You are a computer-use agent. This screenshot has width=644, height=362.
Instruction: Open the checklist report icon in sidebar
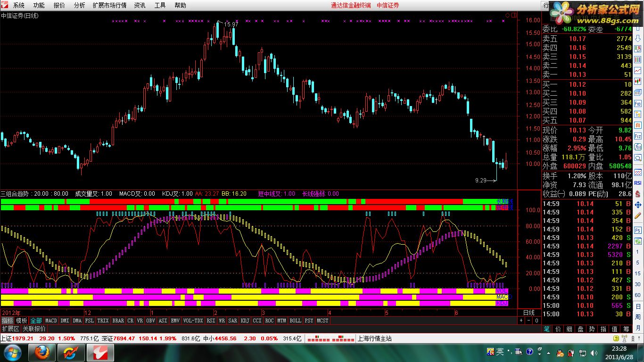(638, 49)
